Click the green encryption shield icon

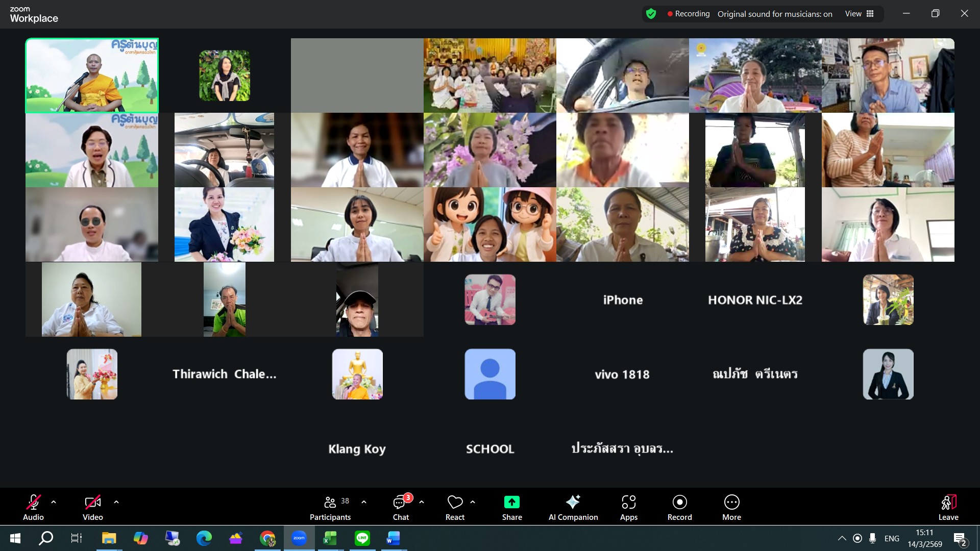[651, 14]
